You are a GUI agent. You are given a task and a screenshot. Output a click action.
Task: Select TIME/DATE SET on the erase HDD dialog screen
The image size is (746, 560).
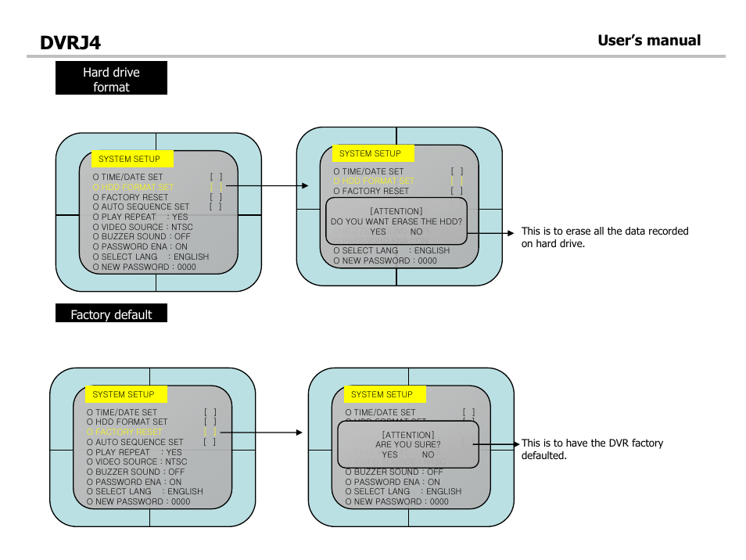click(x=369, y=171)
